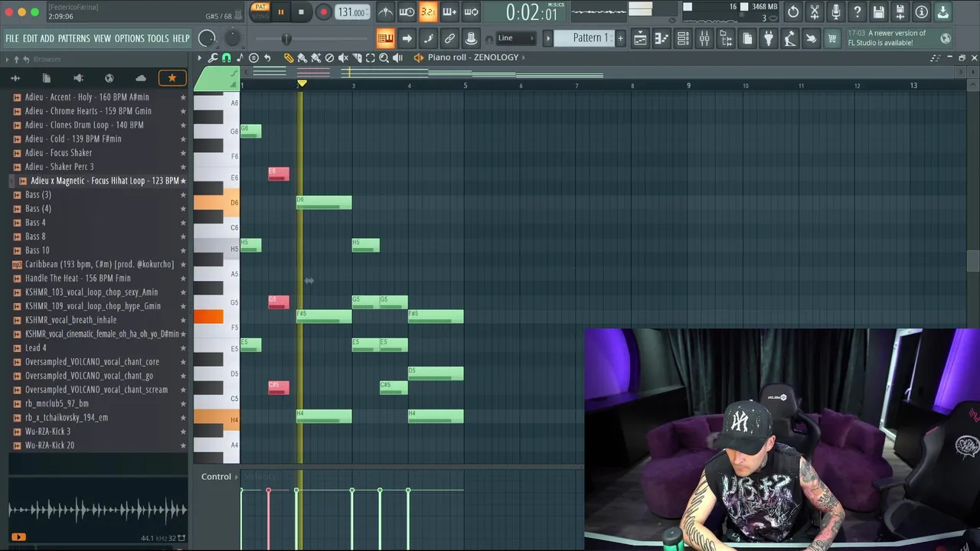Toggle wait for input before recording
Image resolution: width=980 pixels, height=551 pixels.
coord(407,11)
